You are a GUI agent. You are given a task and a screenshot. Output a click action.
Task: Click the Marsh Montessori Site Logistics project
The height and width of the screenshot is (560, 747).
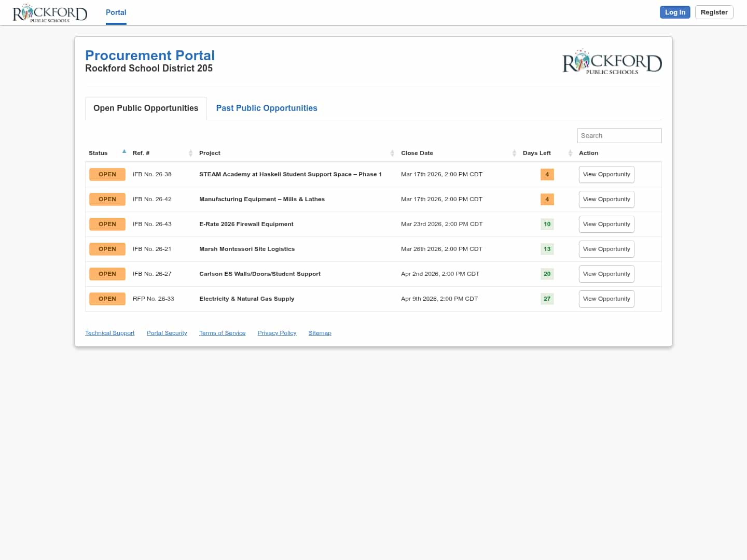pos(247,249)
